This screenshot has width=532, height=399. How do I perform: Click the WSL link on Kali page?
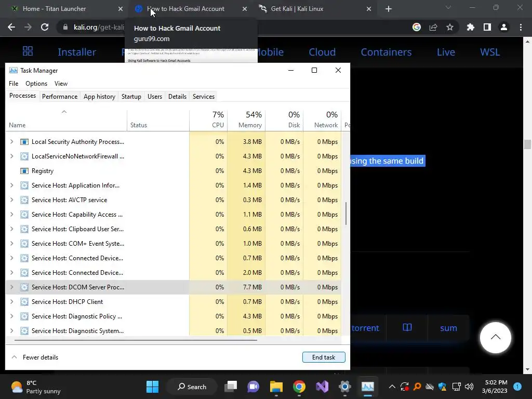point(490,52)
